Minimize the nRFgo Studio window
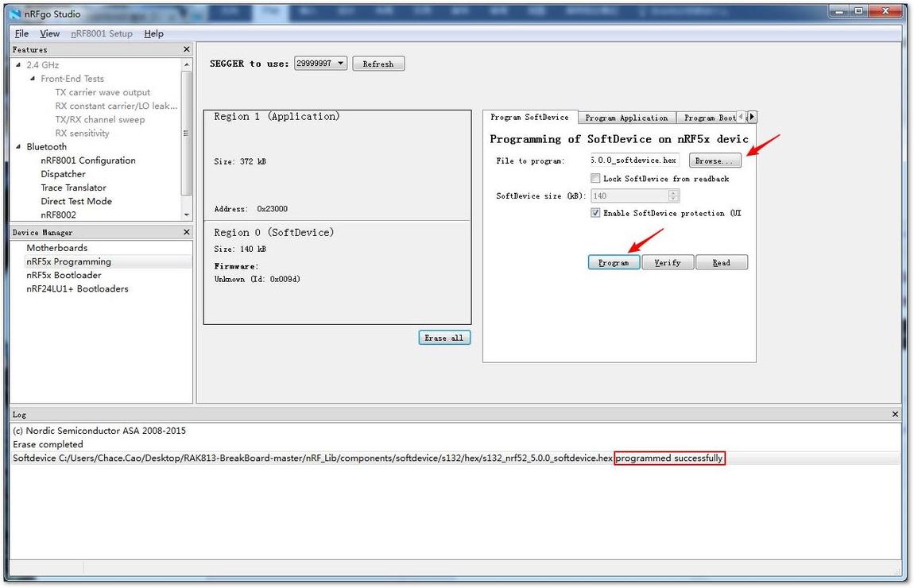This screenshot has height=588, width=914. coord(840,11)
